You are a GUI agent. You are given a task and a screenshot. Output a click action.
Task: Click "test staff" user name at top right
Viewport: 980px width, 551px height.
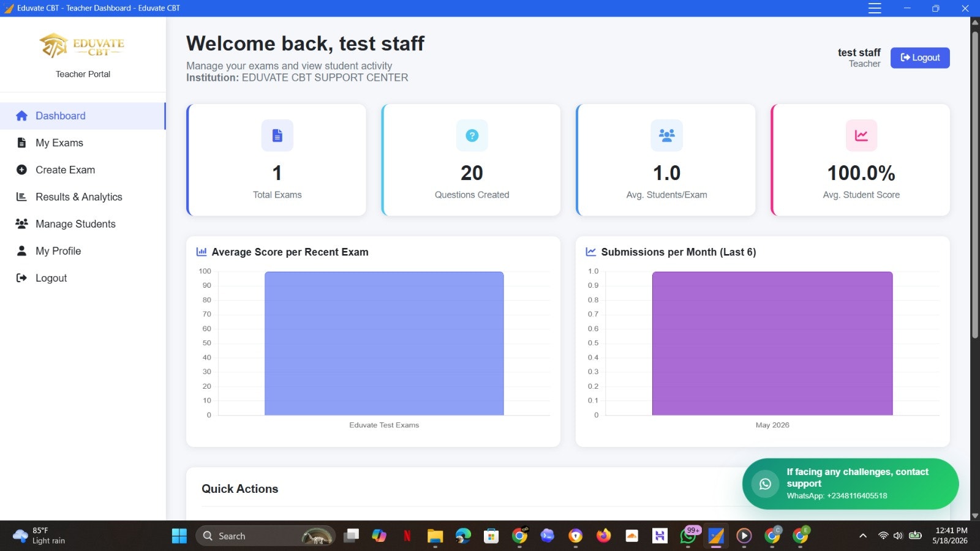tap(859, 53)
